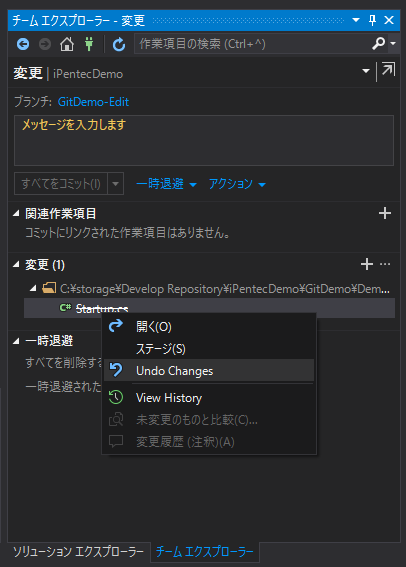
Task: Click the すべてを削除する link under 一時退避
Action: coord(64,362)
